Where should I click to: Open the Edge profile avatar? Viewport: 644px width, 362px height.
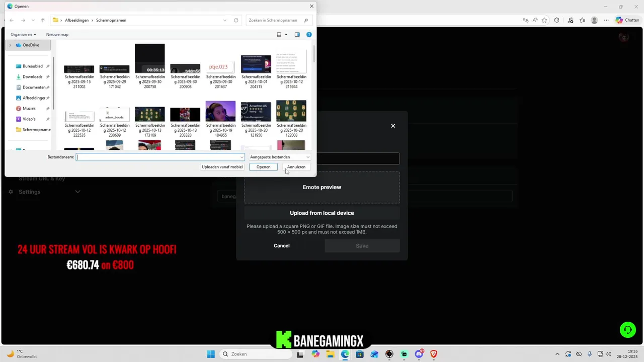tap(594, 20)
